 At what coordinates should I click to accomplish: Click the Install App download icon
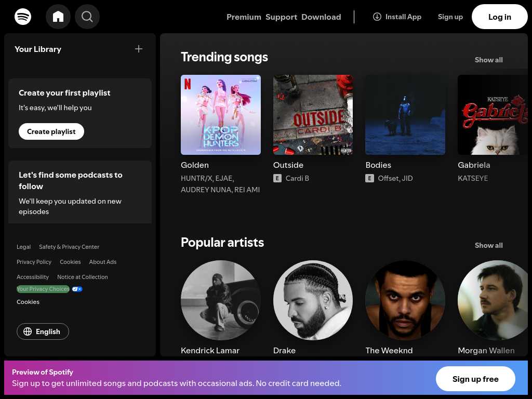tap(377, 17)
